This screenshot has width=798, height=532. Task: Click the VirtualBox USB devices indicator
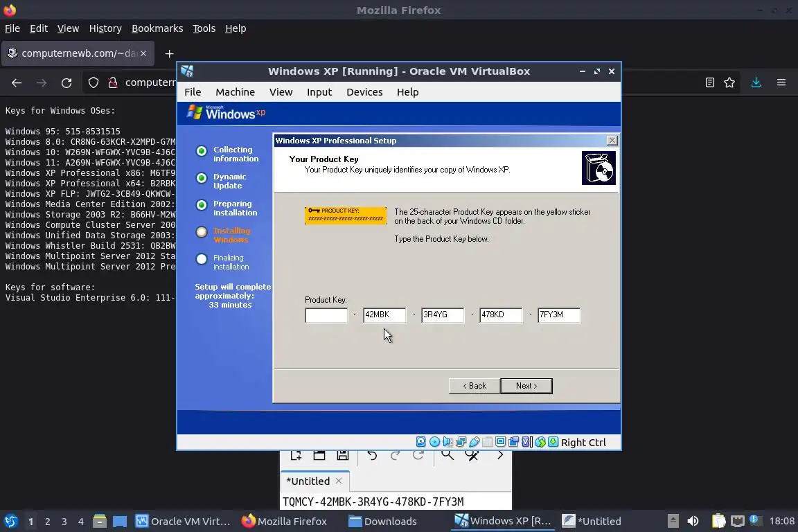click(474, 442)
